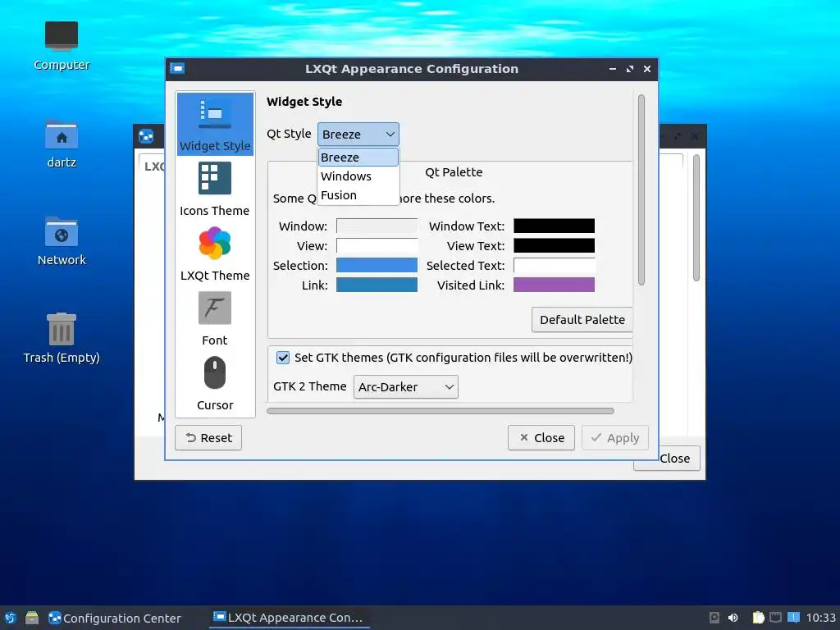Click the horizontal scrollbar below GTK settings
Image resolution: width=840 pixels, height=630 pixels.
pos(441,411)
